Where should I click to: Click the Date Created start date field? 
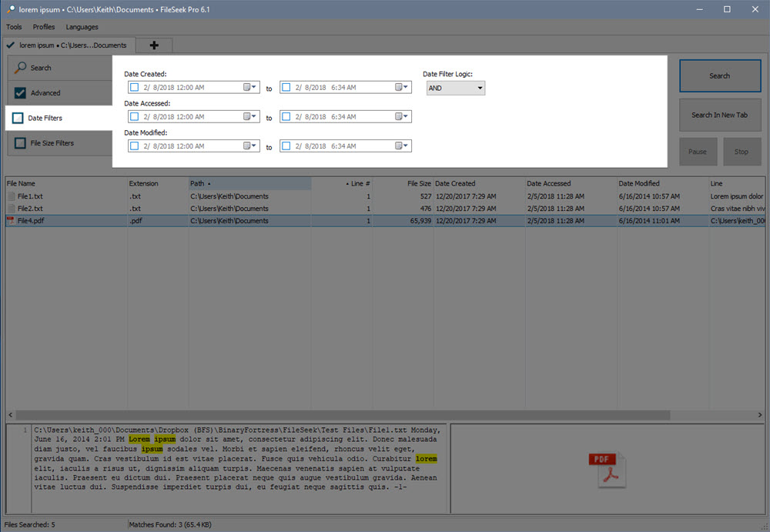coord(193,88)
